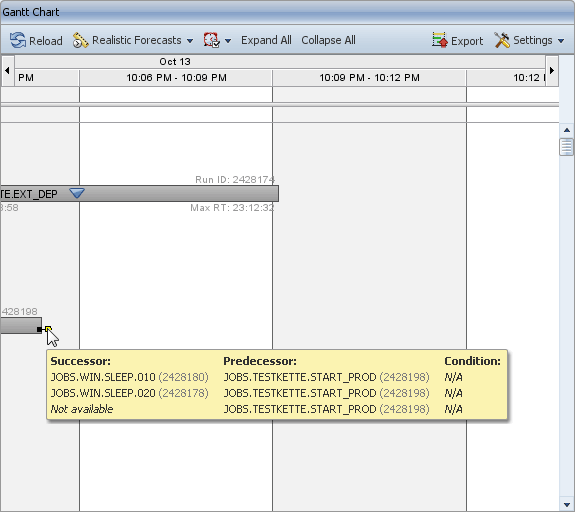Click the vertical scrollbar thumb
575x512 pixels.
pyautogui.click(x=567, y=147)
